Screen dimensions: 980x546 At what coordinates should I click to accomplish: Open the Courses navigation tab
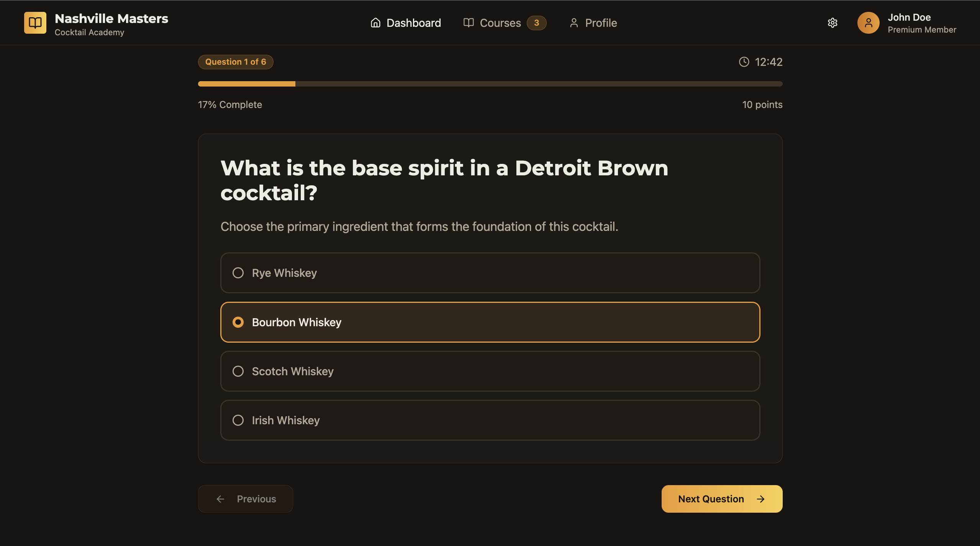[505, 23]
